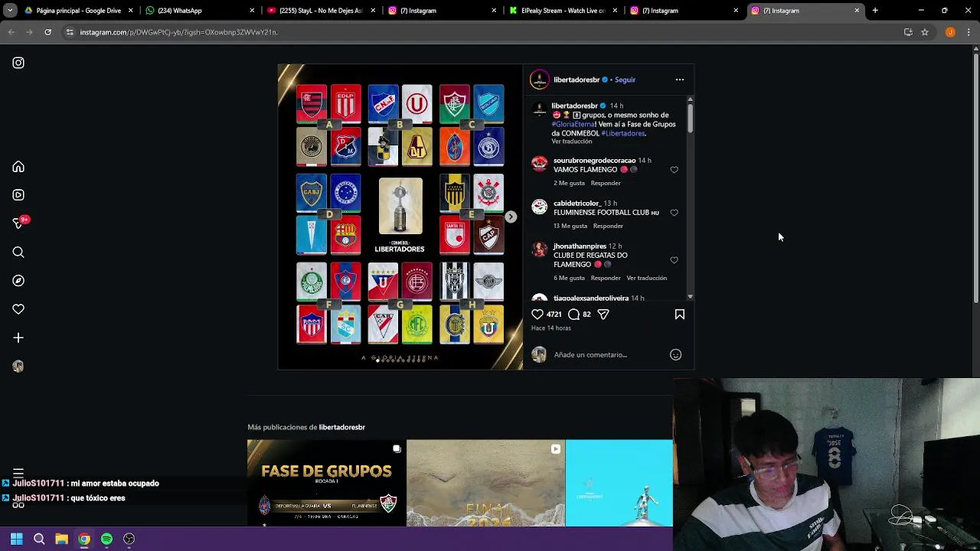Open comments icon showing 82
Viewport: 980px width, 551px height.
tap(573, 314)
